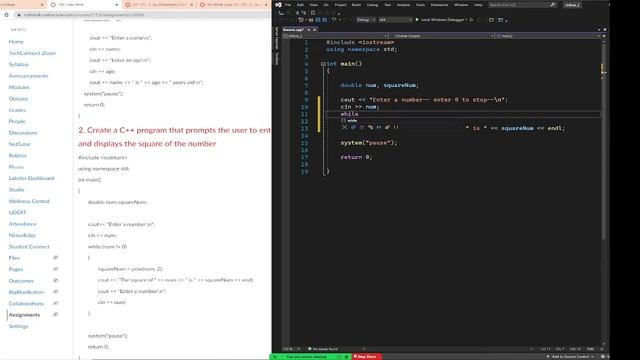
Task: Open the Modules link
Action: (x=19, y=87)
